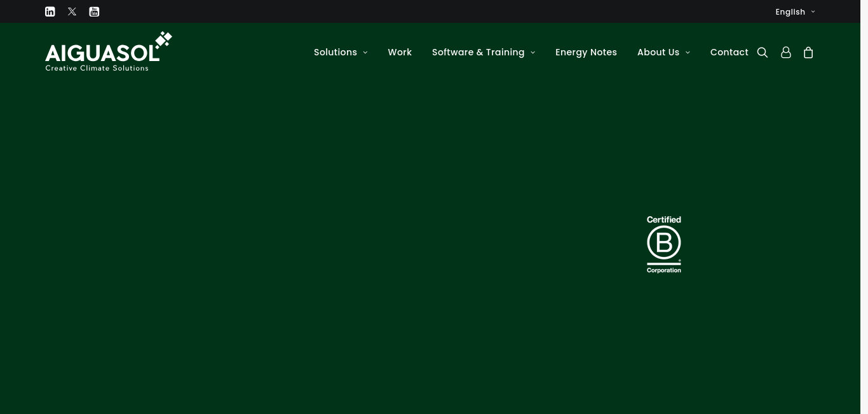Open the Contact page
868x414 pixels.
(729, 52)
